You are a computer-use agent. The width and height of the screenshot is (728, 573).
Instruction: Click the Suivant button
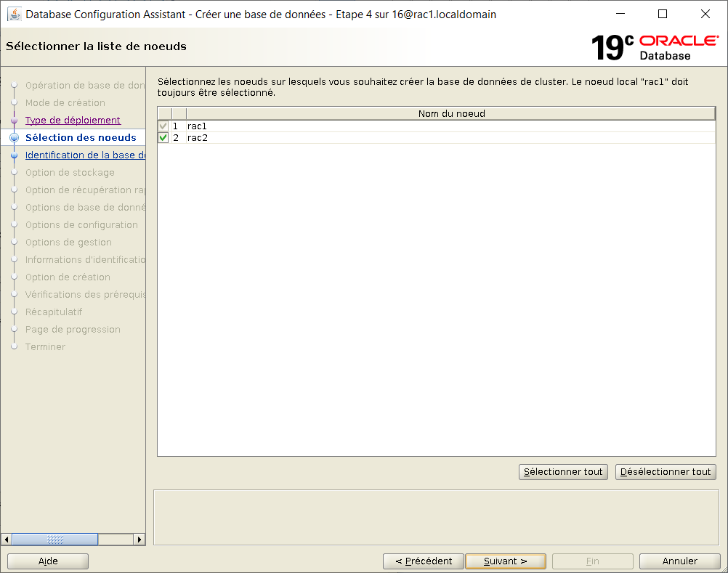[x=505, y=561]
